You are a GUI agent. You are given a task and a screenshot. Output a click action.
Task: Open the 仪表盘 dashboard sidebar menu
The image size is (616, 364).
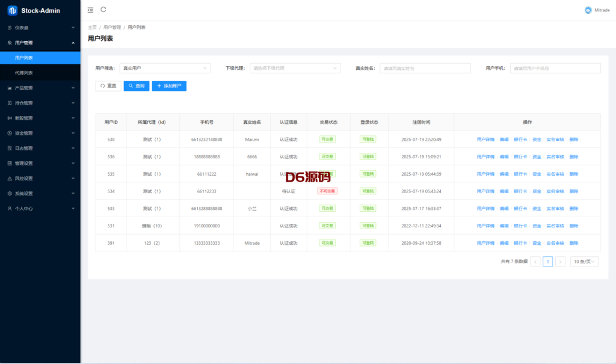coord(40,28)
